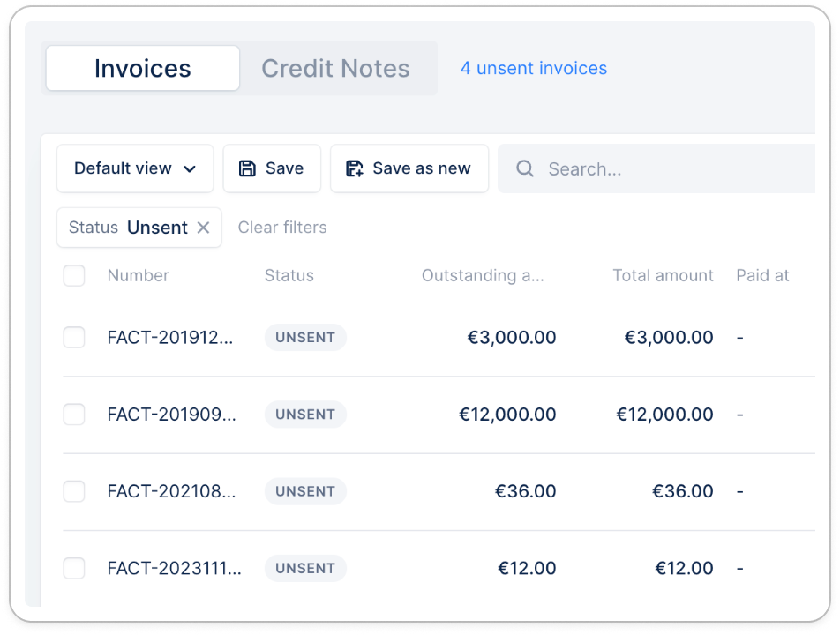Image resolution: width=840 pixels, height=635 pixels.
Task: Click the magnifying glass search icon
Action: 525,168
